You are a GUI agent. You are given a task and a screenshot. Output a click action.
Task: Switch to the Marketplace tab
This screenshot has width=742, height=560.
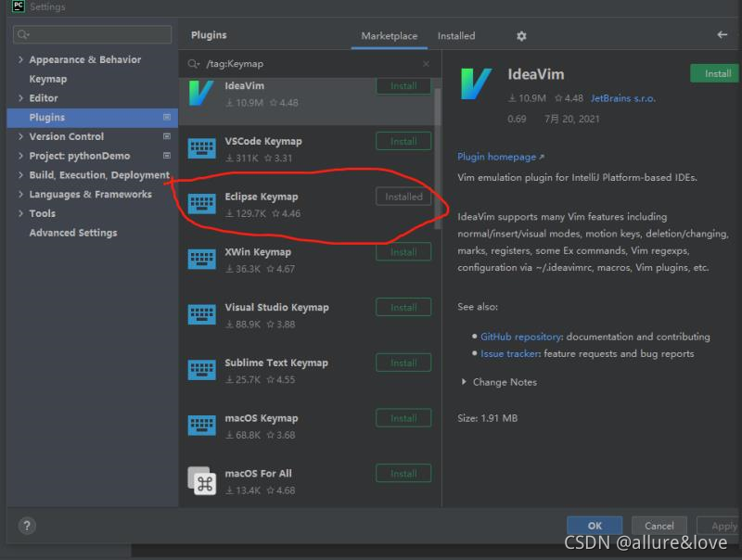pos(389,36)
